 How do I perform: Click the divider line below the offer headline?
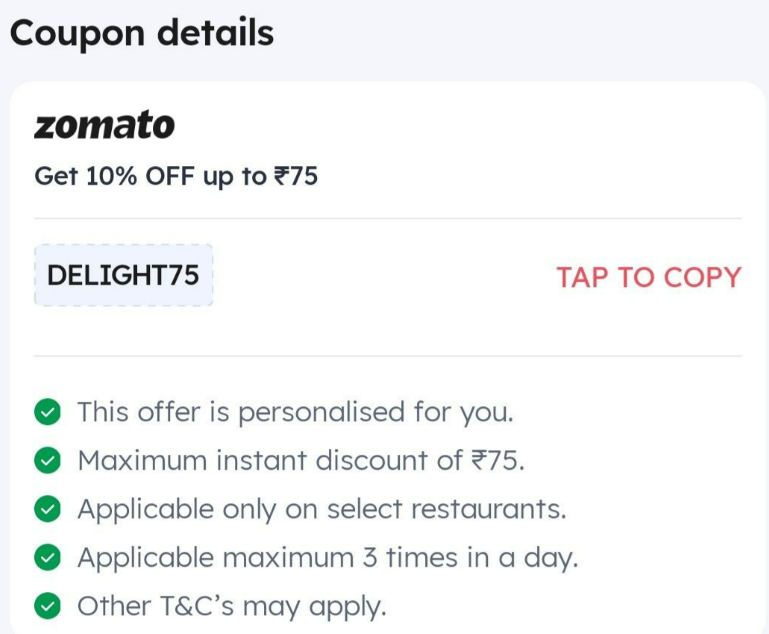pos(388,219)
